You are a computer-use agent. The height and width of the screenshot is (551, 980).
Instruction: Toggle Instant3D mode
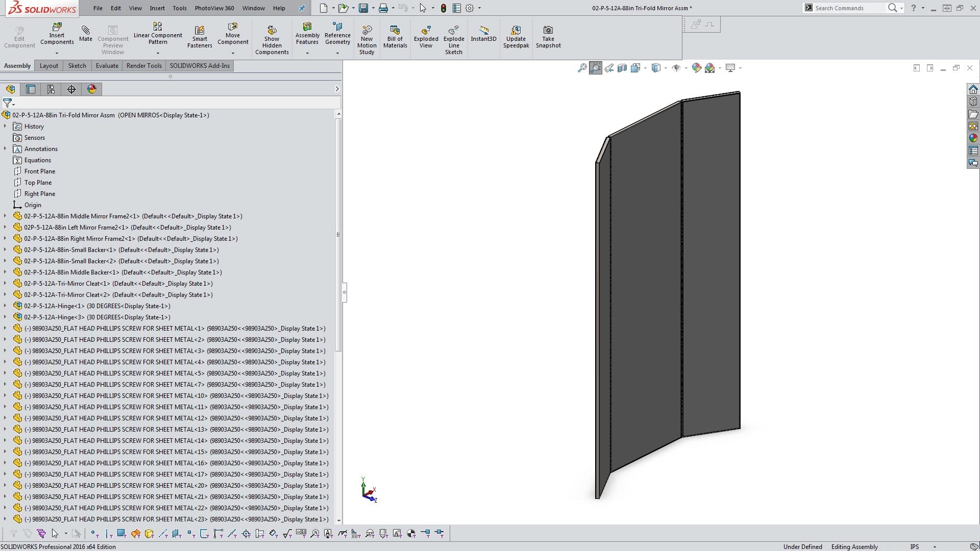coord(483,34)
